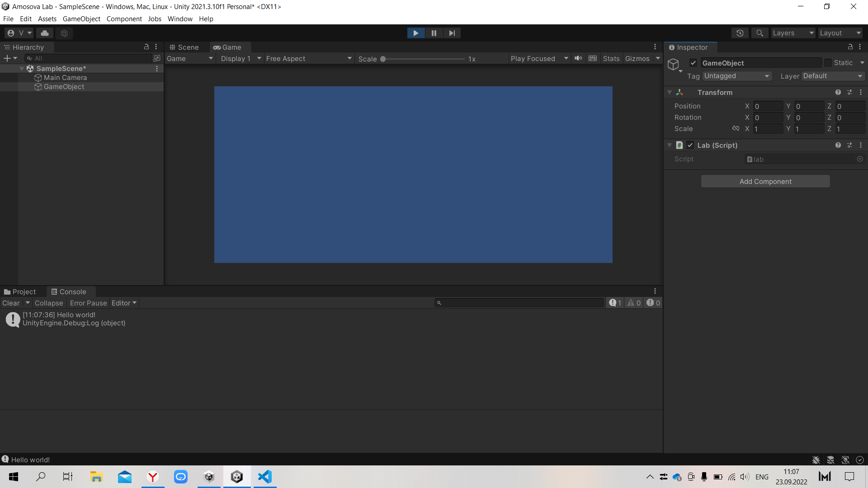The image size is (868, 488).
Task: Collapse the SampleScene hierarchy expander
Action: pos(22,68)
